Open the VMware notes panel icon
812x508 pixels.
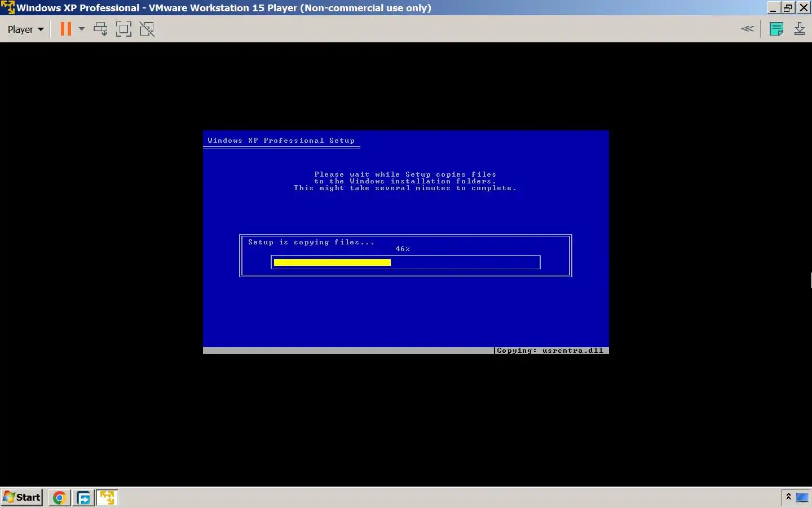(x=776, y=29)
